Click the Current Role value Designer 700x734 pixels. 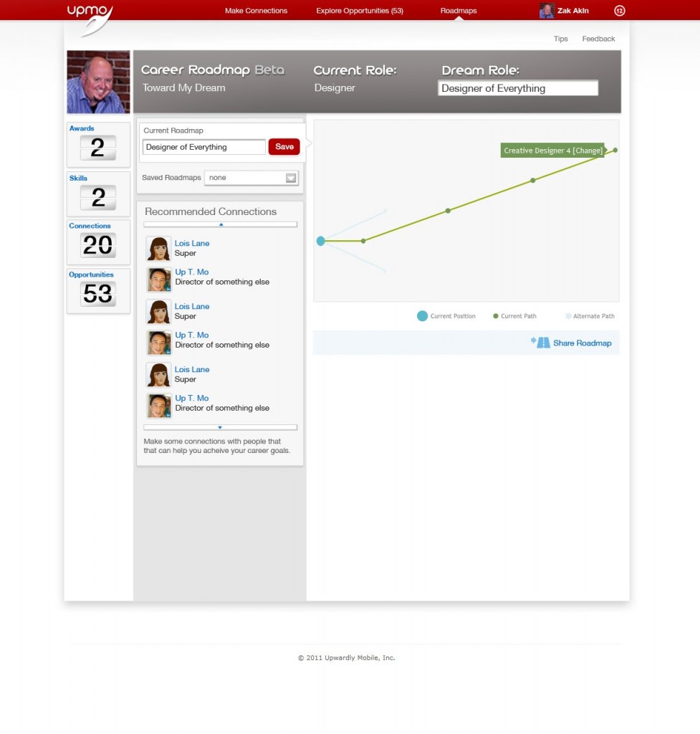pyautogui.click(x=335, y=88)
